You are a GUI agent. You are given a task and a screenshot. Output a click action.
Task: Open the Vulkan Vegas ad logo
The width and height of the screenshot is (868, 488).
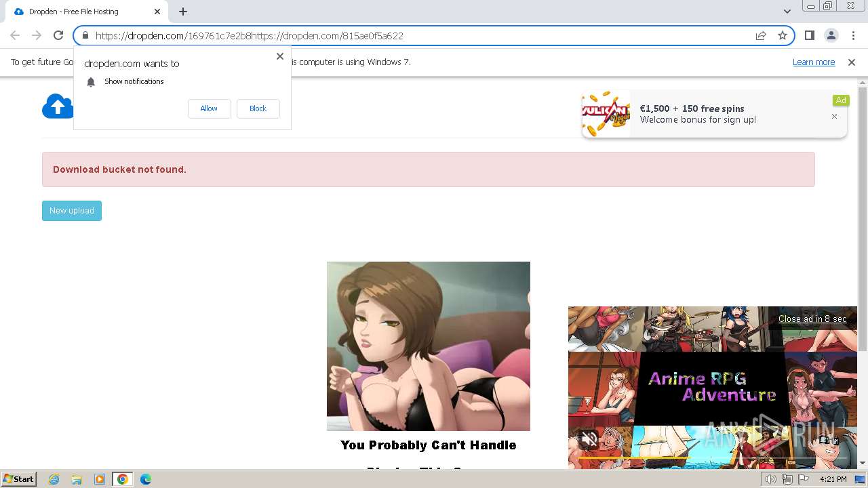point(606,114)
